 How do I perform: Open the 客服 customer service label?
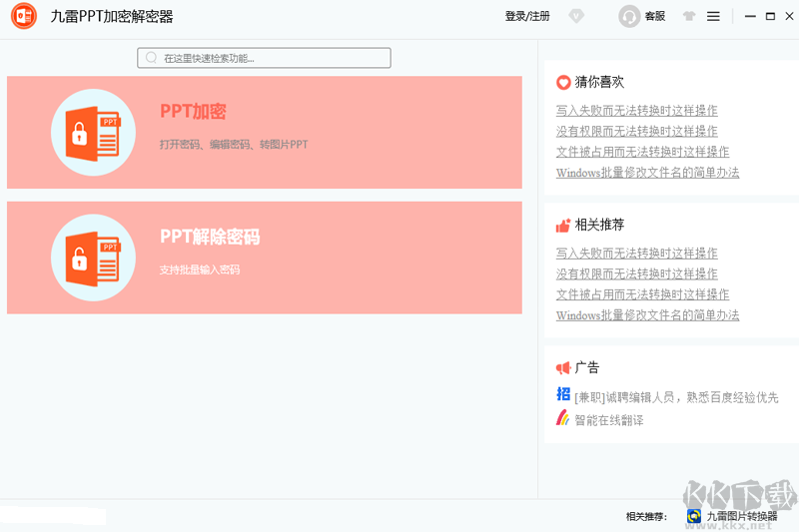click(655, 16)
